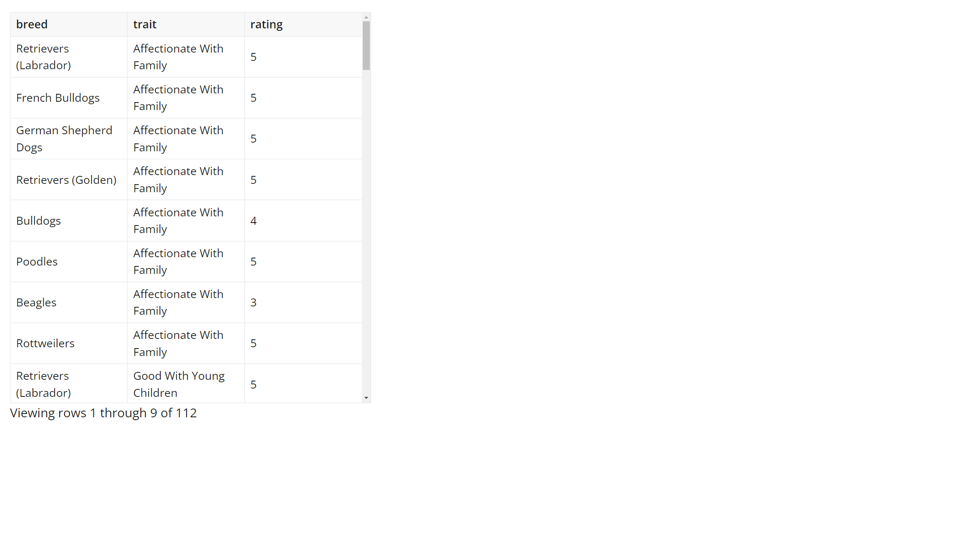Select the Beagles row

pyautogui.click(x=68, y=302)
